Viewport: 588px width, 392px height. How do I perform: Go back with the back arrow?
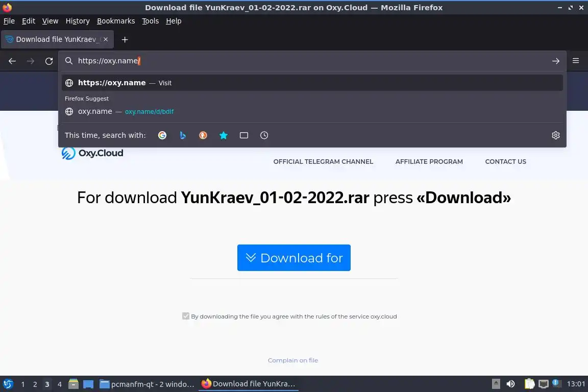12,61
